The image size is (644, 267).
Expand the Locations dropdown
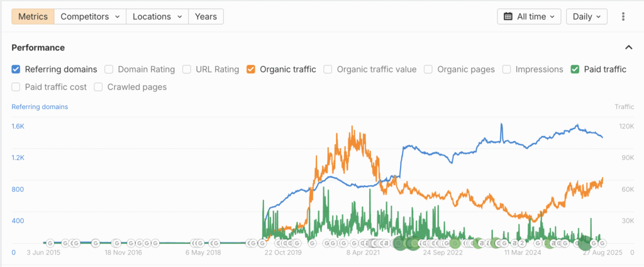[157, 16]
